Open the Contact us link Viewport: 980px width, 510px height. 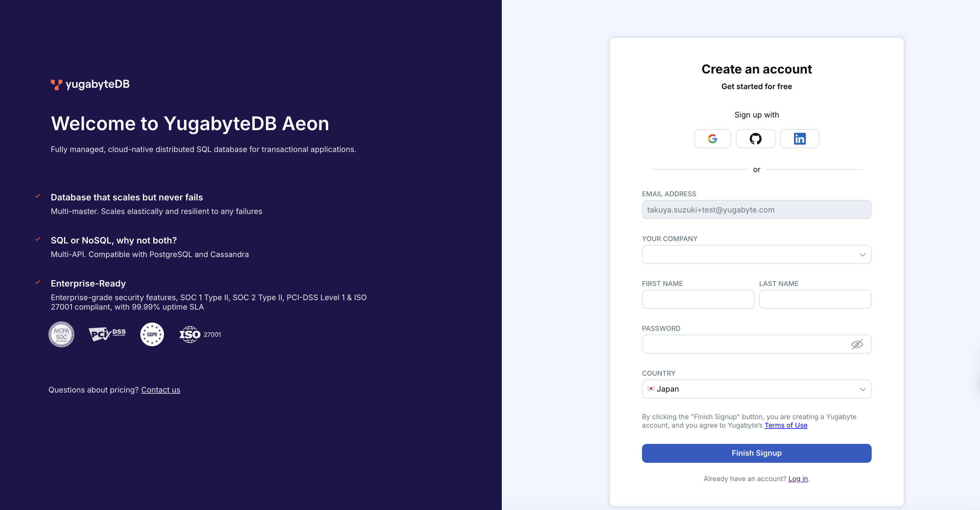(161, 390)
